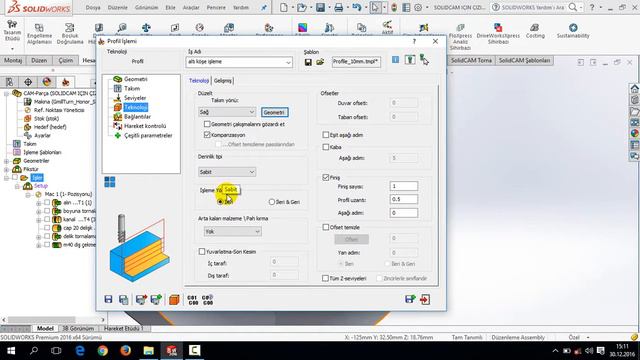The image size is (640, 360).
Task: Click the first G-code icon (C01 C00)
Action: coord(192,300)
